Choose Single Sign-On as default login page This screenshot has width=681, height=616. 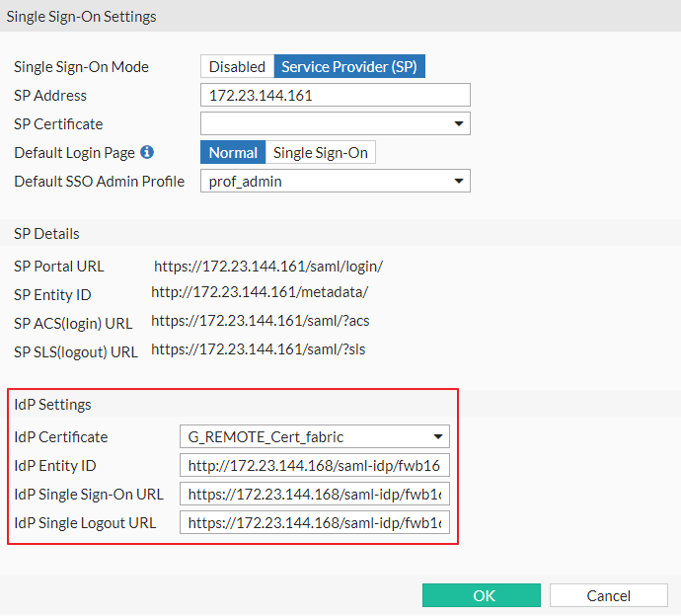click(321, 153)
